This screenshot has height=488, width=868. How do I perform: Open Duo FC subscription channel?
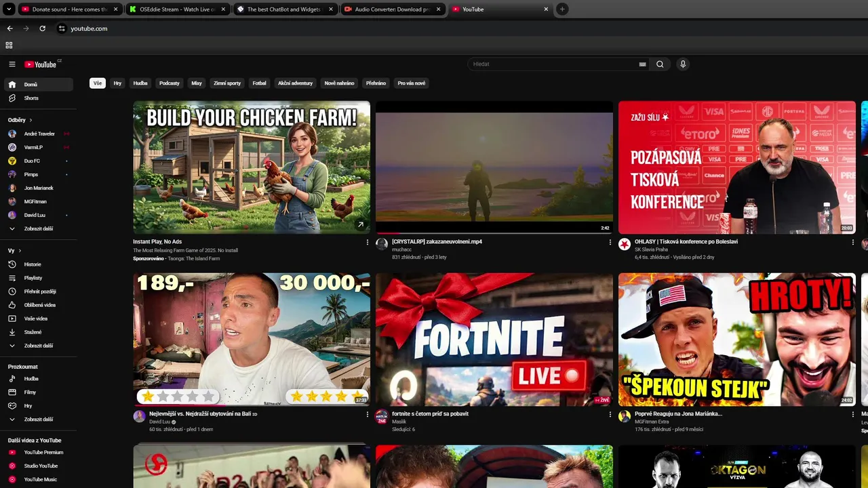[x=39, y=161]
